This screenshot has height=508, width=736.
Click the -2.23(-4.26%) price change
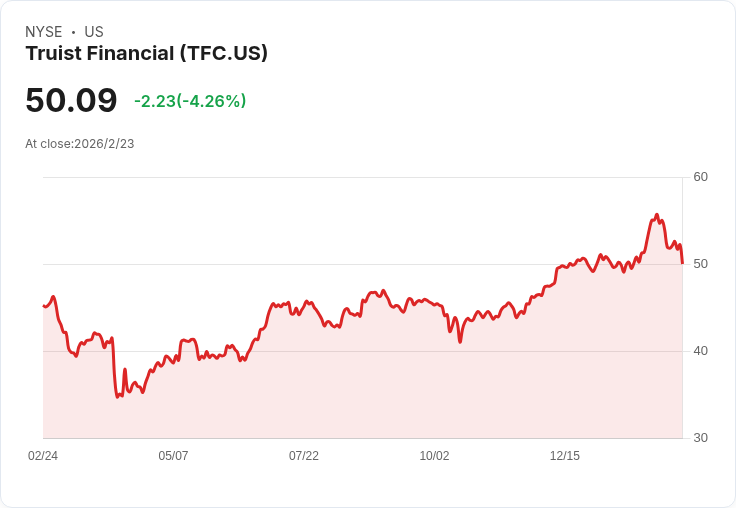pos(190,101)
